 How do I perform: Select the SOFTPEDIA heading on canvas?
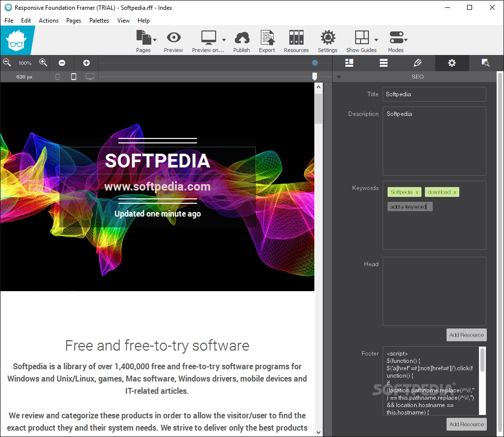coord(158,161)
